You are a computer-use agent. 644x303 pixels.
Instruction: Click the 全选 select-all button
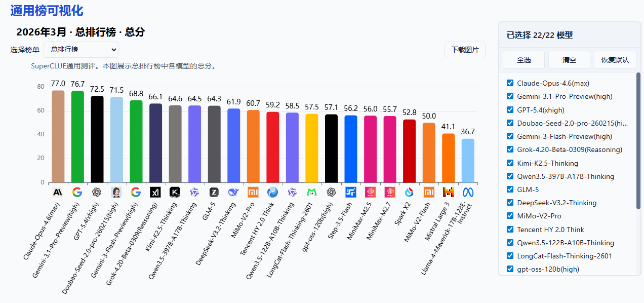524,60
